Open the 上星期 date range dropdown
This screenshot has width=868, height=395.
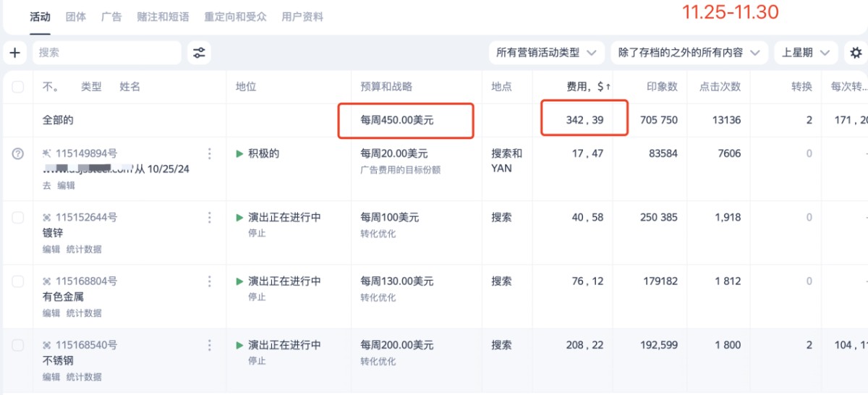pos(805,53)
